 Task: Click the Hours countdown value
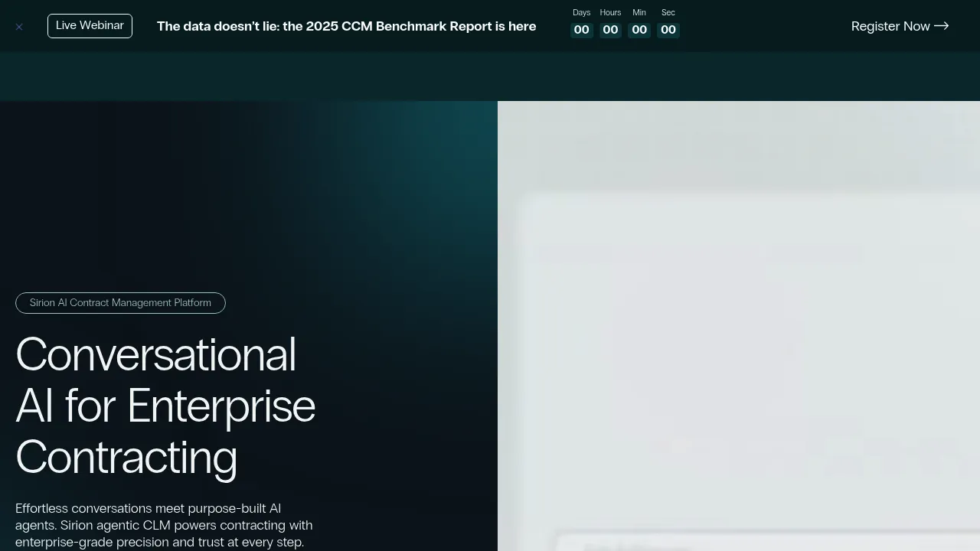pyautogui.click(x=610, y=30)
